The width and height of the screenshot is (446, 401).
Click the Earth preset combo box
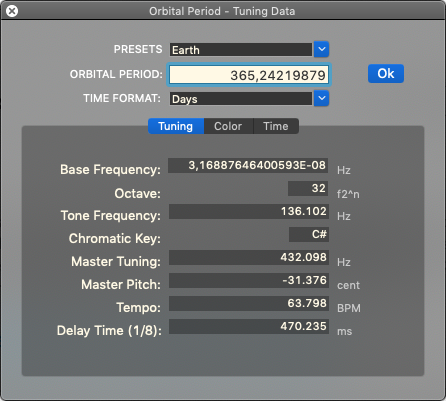[x=241, y=50]
